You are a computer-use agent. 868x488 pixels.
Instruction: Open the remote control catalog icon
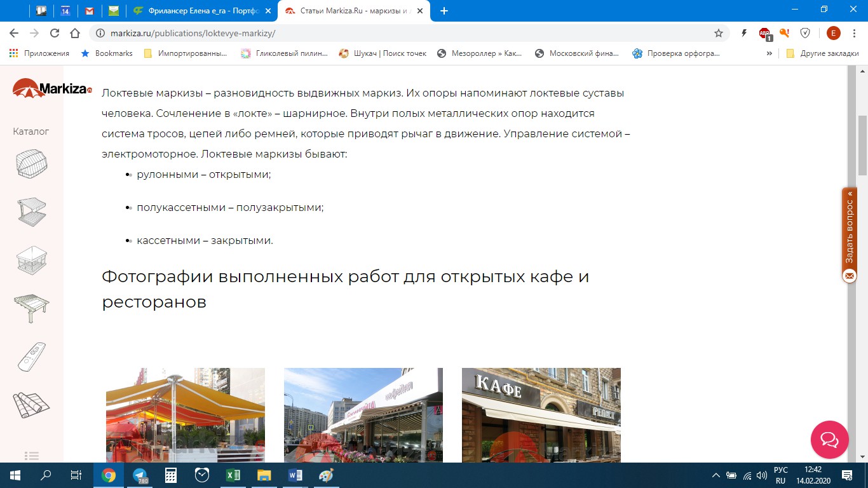31,357
